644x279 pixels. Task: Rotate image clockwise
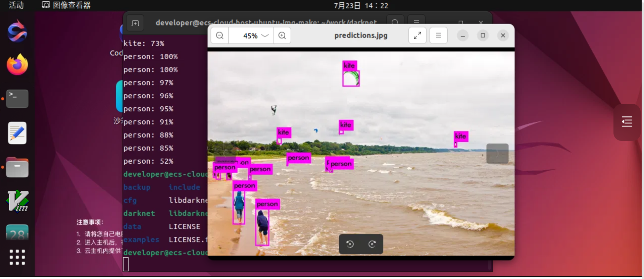click(x=372, y=244)
